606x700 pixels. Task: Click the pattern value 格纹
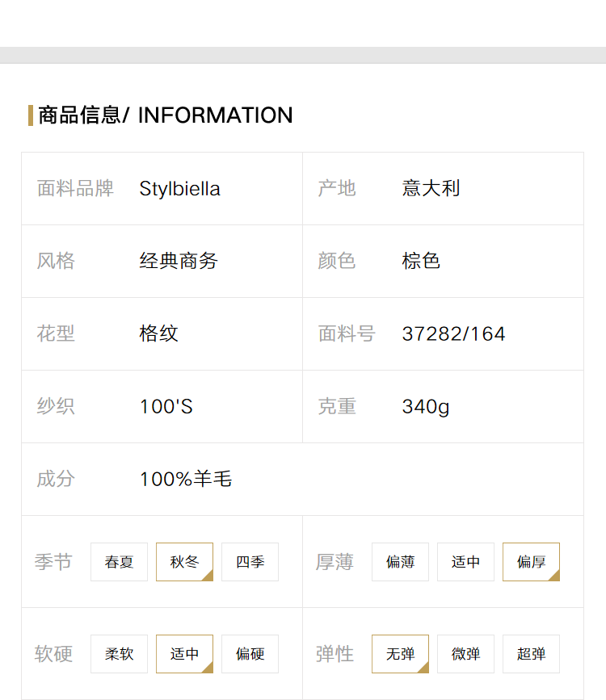[x=158, y=333]
